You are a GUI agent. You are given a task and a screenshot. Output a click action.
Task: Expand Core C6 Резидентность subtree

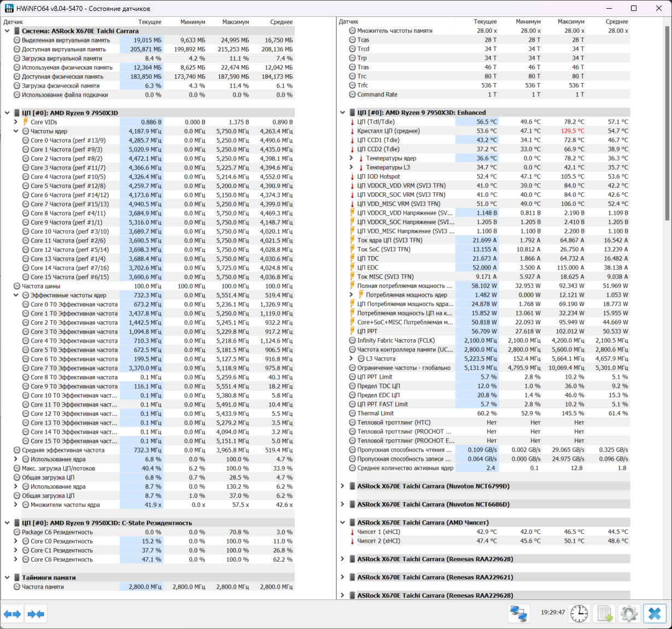[16, 560]
